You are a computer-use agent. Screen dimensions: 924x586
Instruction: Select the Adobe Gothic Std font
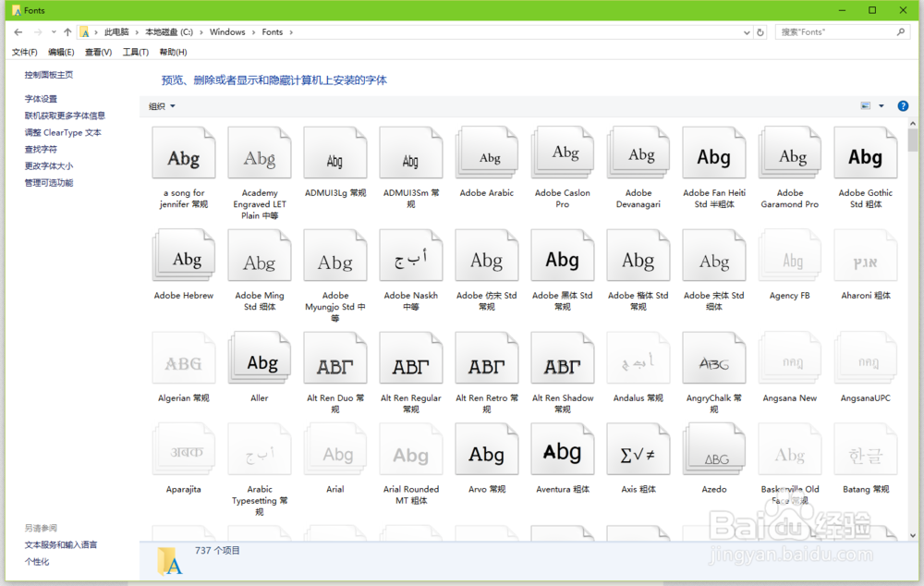(x=865, y=153)
